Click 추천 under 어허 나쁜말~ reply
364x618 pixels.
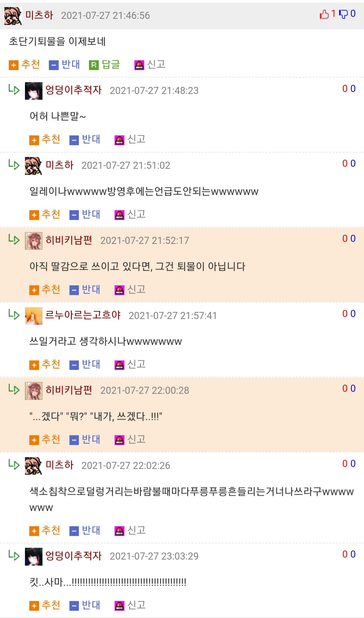(x=45, y=140)
